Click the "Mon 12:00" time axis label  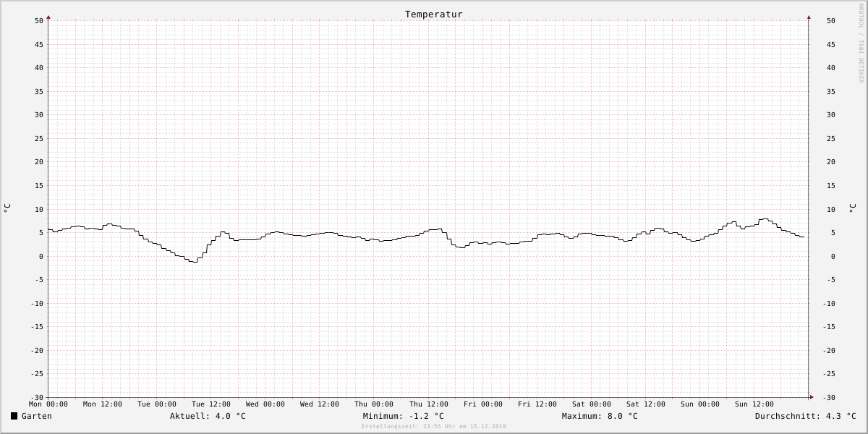pos(103,404)
